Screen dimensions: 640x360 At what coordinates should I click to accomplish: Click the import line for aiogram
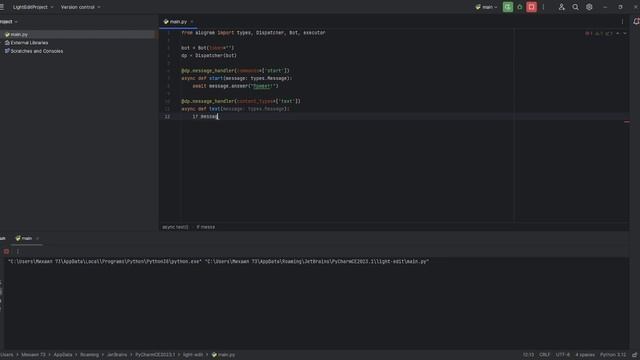click(x=253, y=33)
